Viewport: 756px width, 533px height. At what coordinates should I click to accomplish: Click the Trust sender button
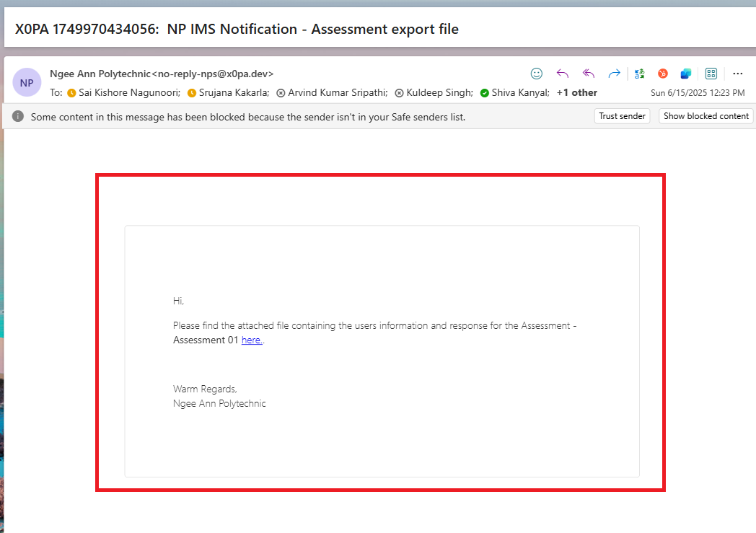click(x=622, y=116)
